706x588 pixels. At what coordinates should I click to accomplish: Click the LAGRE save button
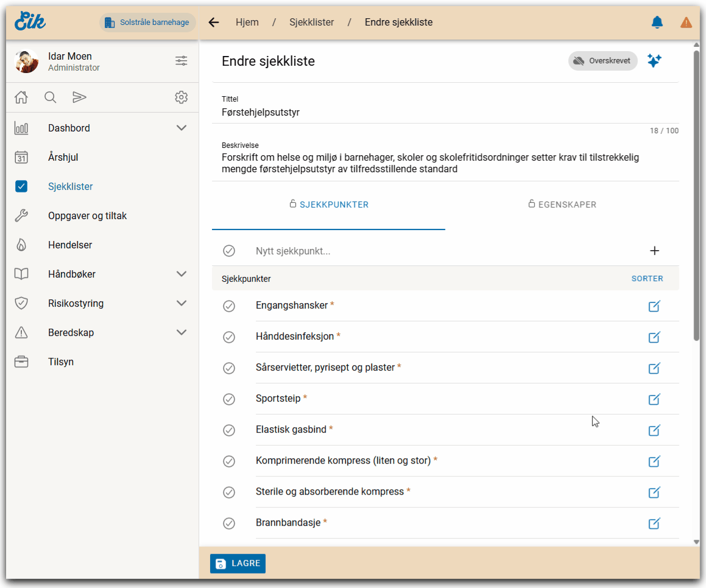click(x=238, y=564)
